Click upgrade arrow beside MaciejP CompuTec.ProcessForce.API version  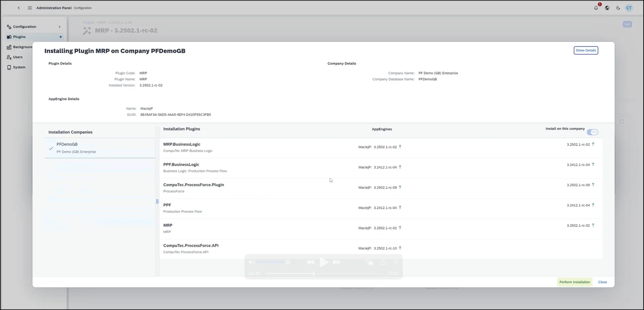point(400,248)
